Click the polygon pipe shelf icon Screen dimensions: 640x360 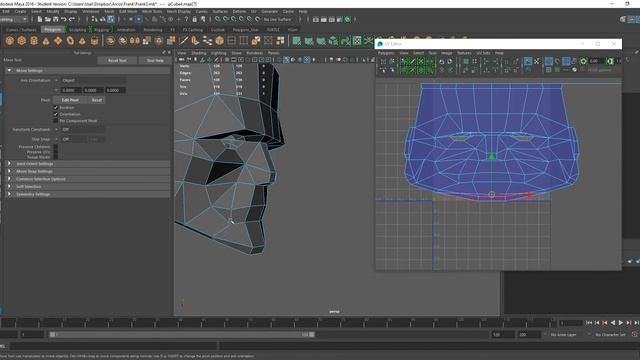94,40
